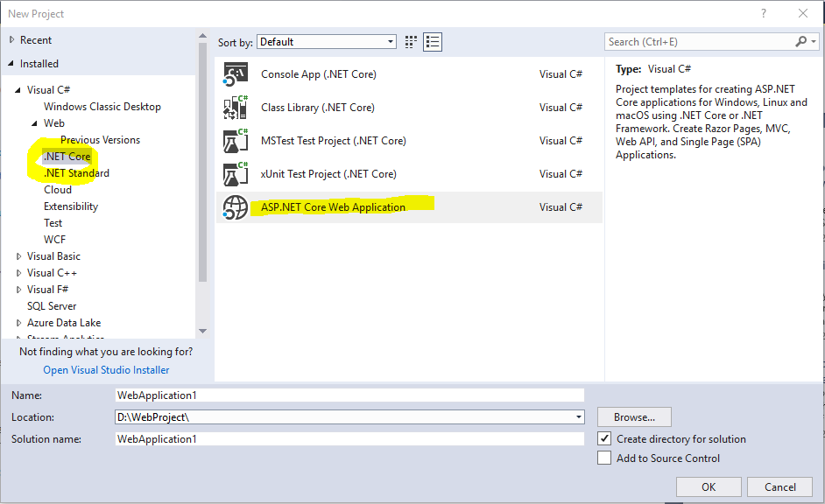The height and width of the screenshot is (504, 825).
Task: Click the project Name input field
Action: pos(349,395)
